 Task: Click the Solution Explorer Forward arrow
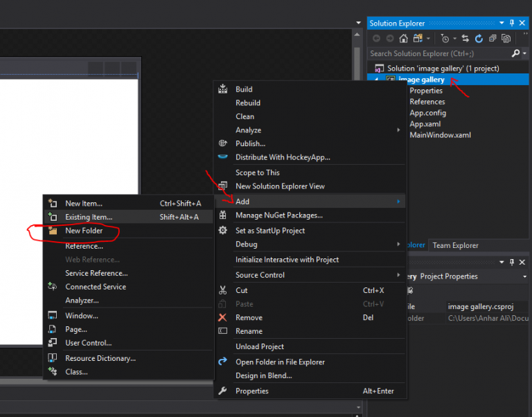[390, 39]
